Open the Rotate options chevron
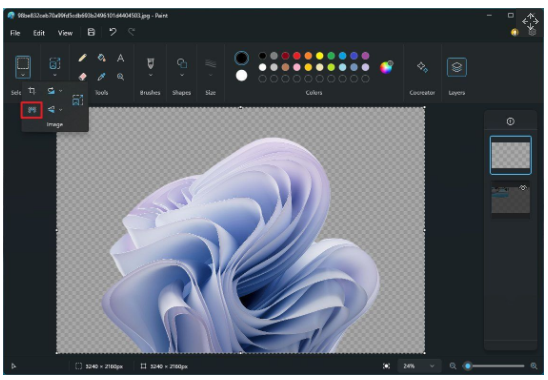 point(60,91)
